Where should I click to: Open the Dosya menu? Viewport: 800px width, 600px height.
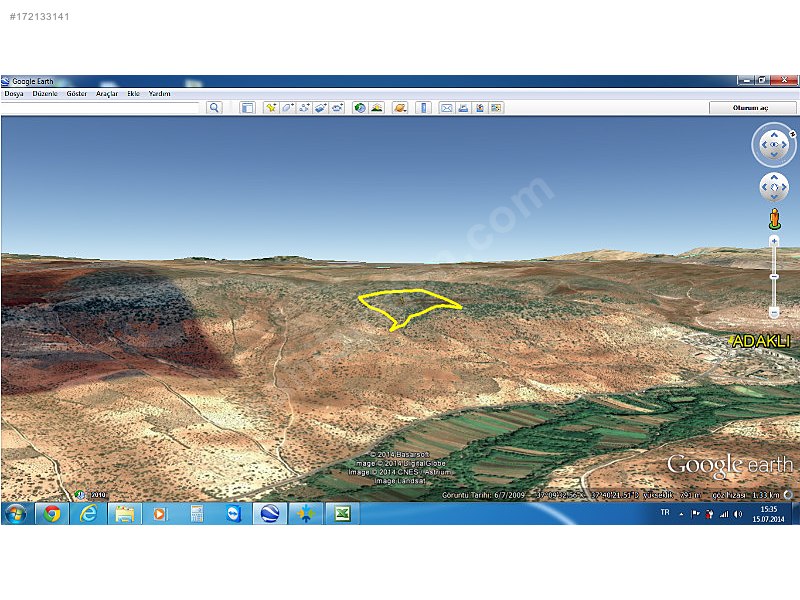(x=14, y=94)
